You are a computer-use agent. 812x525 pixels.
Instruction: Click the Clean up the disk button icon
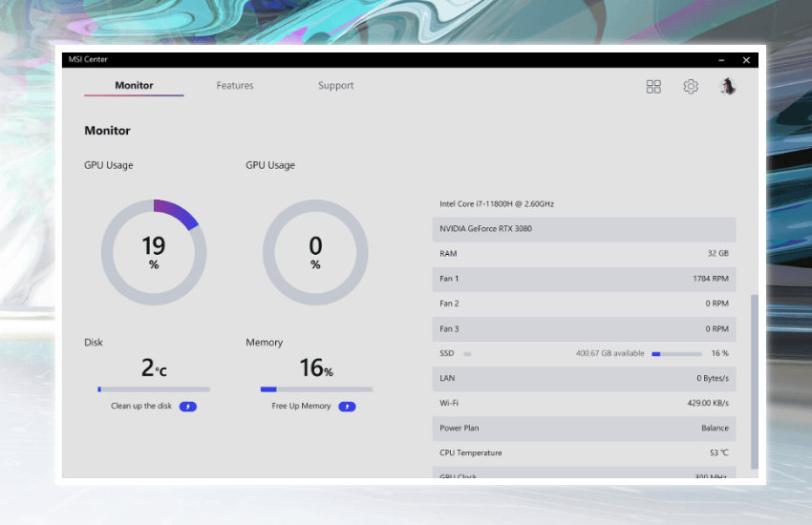tap(188, 407)
